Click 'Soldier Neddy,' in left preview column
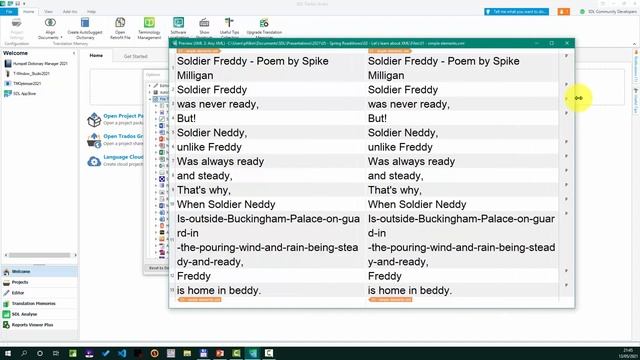This screenshot has width=640, height=360. click(212, 133)
